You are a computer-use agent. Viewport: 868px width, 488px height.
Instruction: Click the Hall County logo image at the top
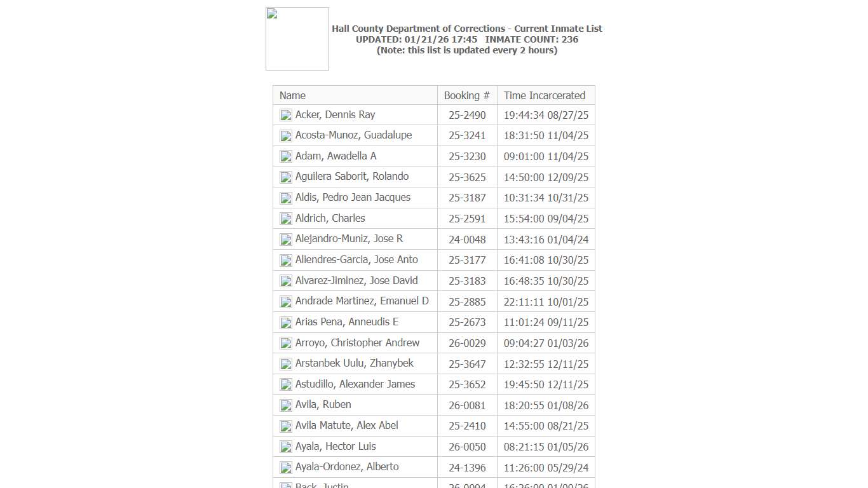click(297, 38)
